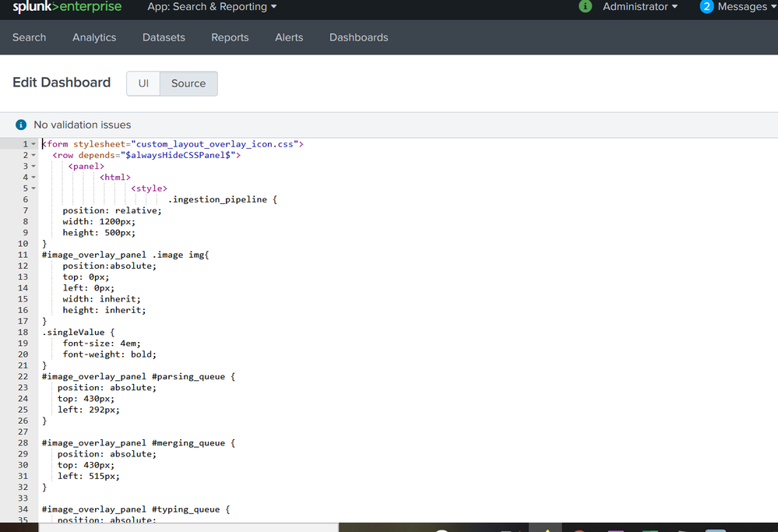Screen dimensions: 778x532
Task: Collapse the panel tag on line 3
Action: tap(33, 167)
